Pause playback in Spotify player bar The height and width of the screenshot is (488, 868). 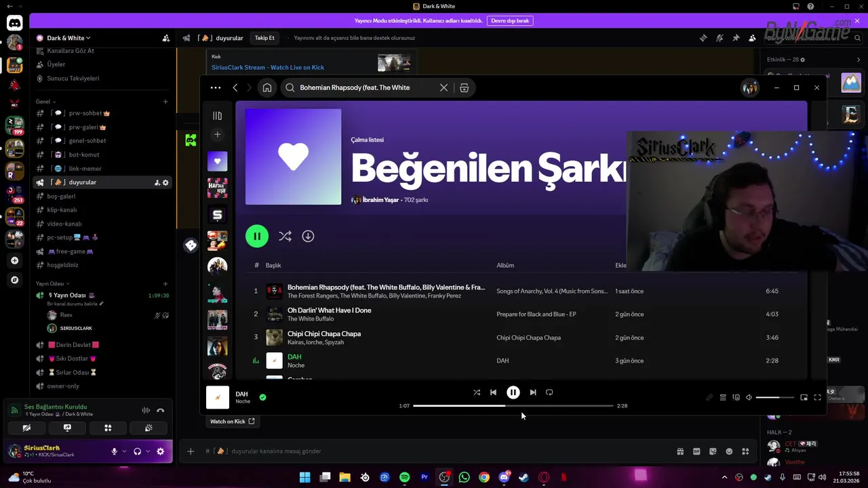coord(513,392)
